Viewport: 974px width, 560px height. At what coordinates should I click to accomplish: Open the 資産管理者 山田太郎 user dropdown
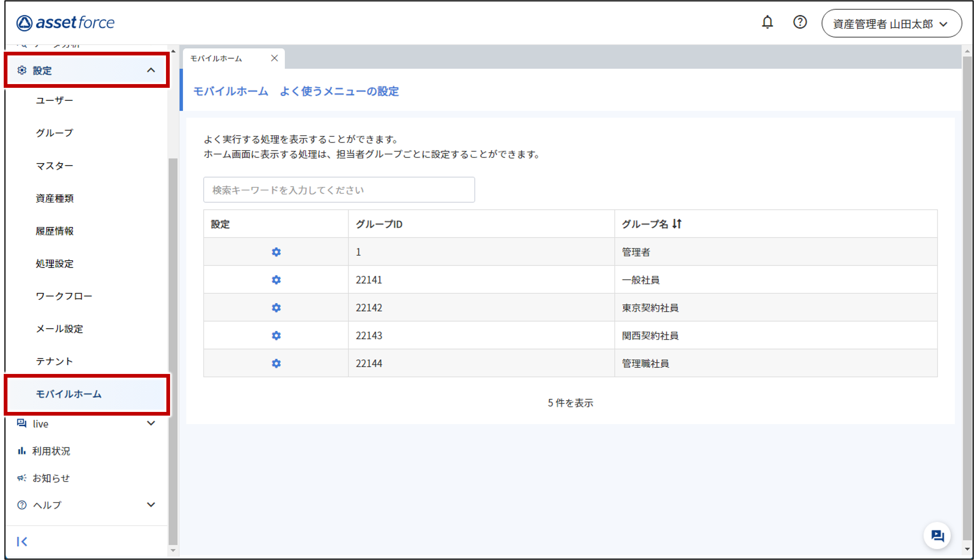point(891,23)
